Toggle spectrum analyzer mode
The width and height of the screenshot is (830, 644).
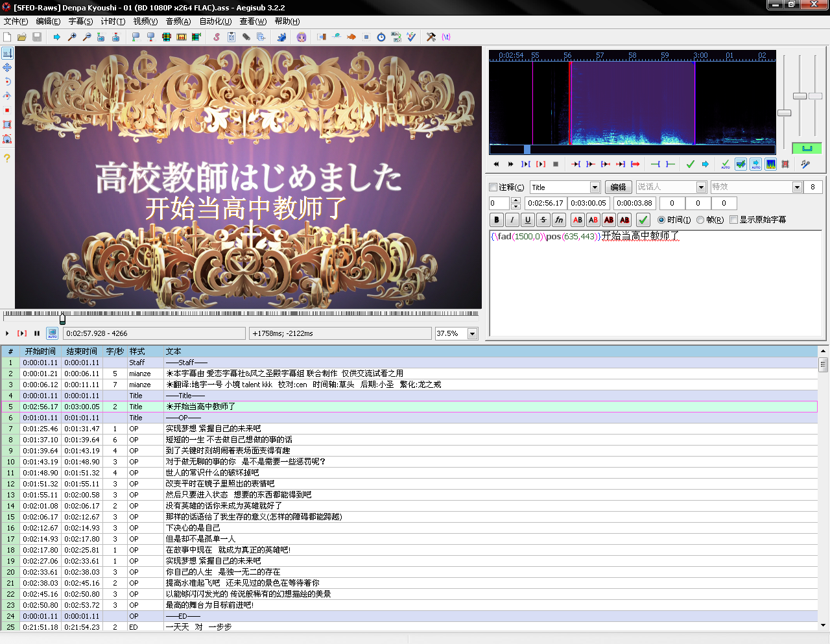(x=770, y=164)
